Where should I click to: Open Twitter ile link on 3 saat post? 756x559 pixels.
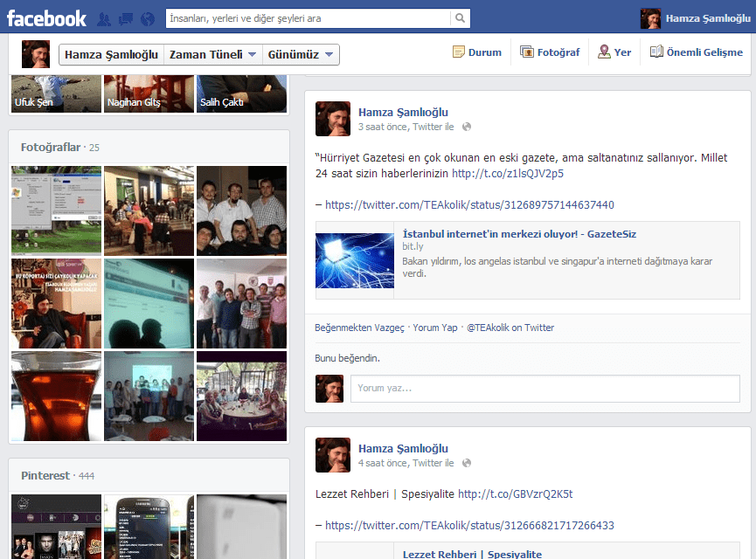(x=433, y=127)
